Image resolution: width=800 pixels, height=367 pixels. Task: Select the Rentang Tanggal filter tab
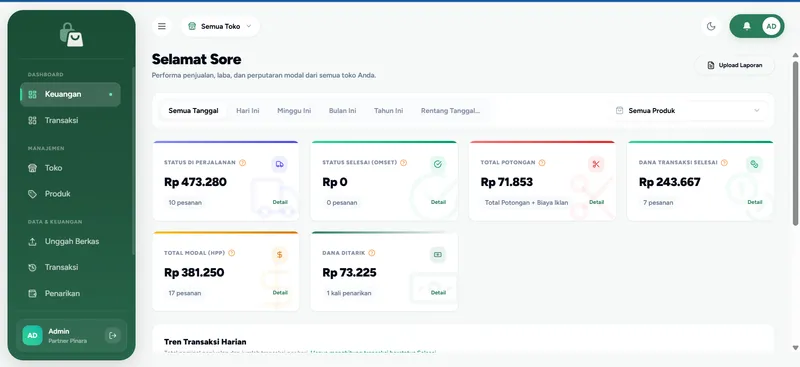point(450,111)
